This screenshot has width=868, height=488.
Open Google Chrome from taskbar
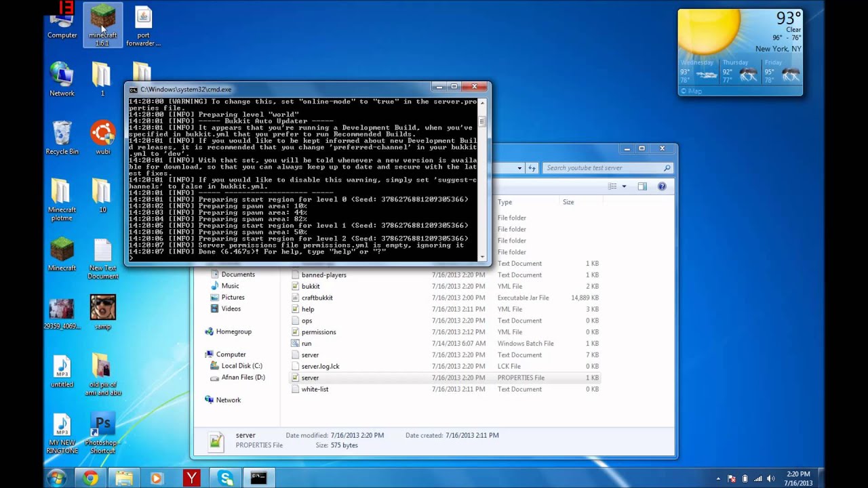point(90,478)
